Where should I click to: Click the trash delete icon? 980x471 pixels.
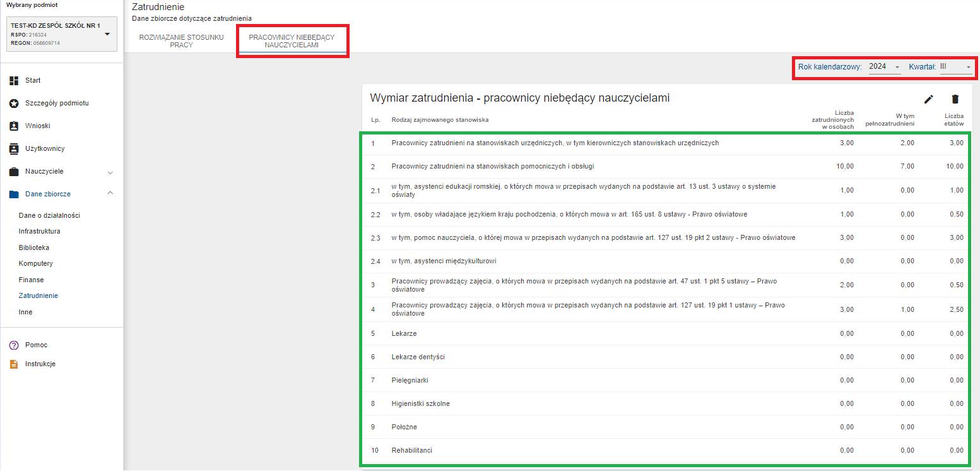(955, 99)
